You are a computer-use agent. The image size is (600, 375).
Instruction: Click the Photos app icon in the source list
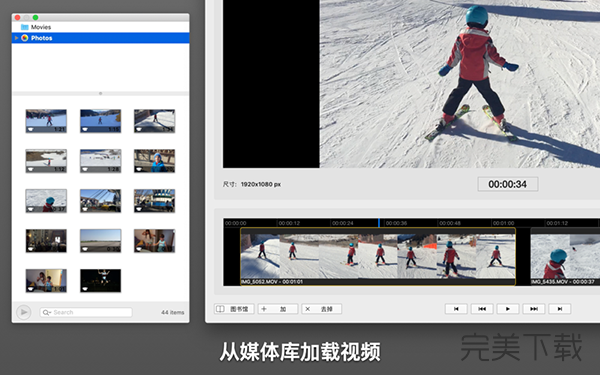tap(25, 38)
